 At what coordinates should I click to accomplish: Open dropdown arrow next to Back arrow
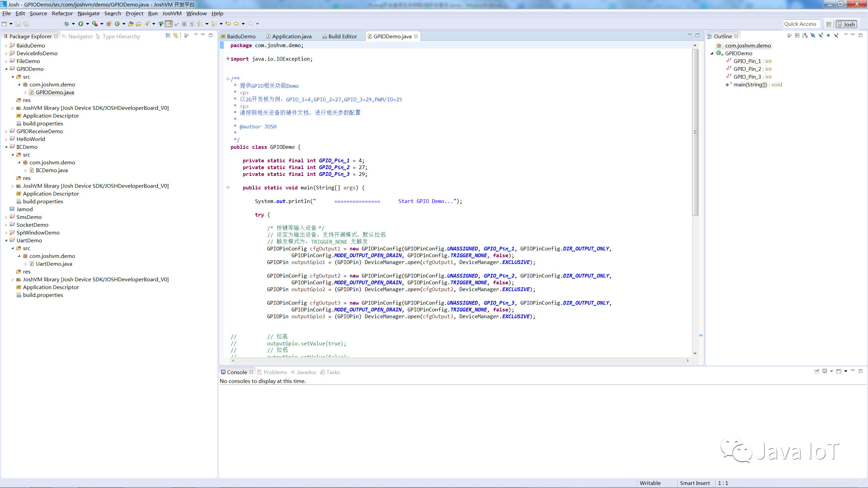243,24
